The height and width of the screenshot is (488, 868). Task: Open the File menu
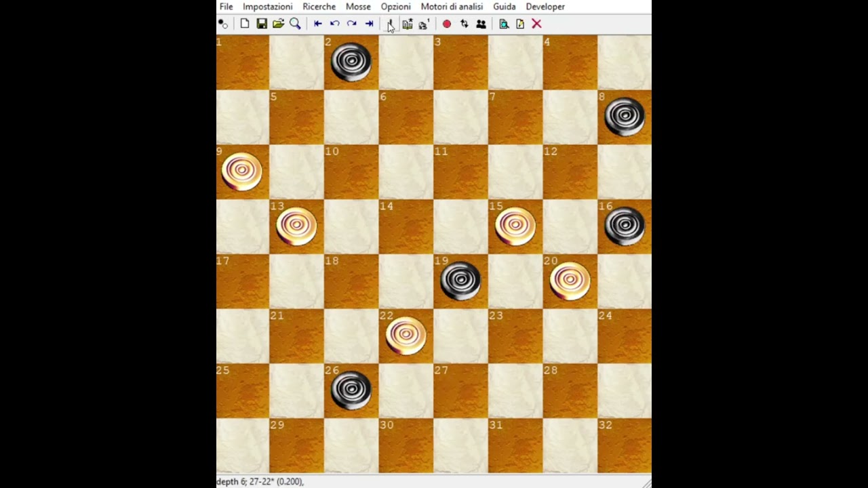pos(226,7)
